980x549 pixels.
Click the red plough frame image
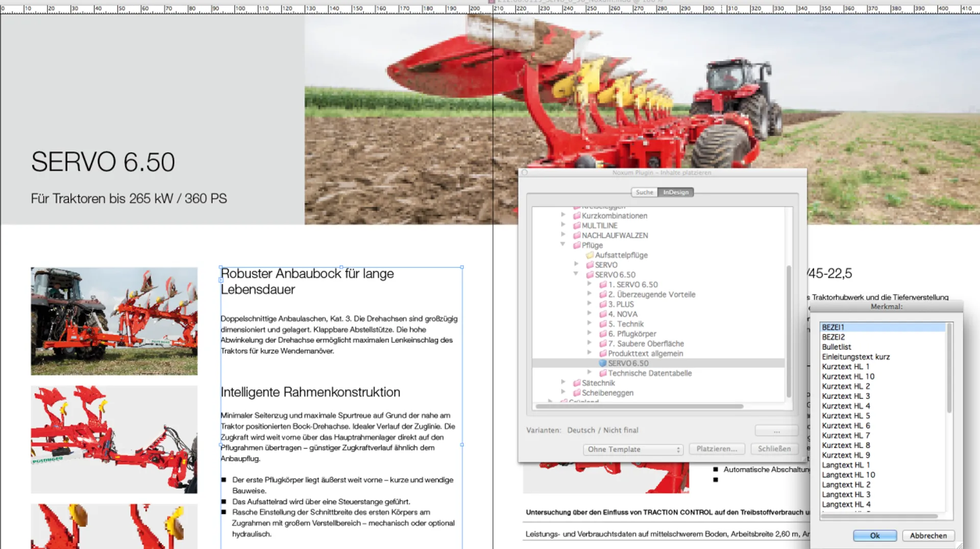[114, 439]
